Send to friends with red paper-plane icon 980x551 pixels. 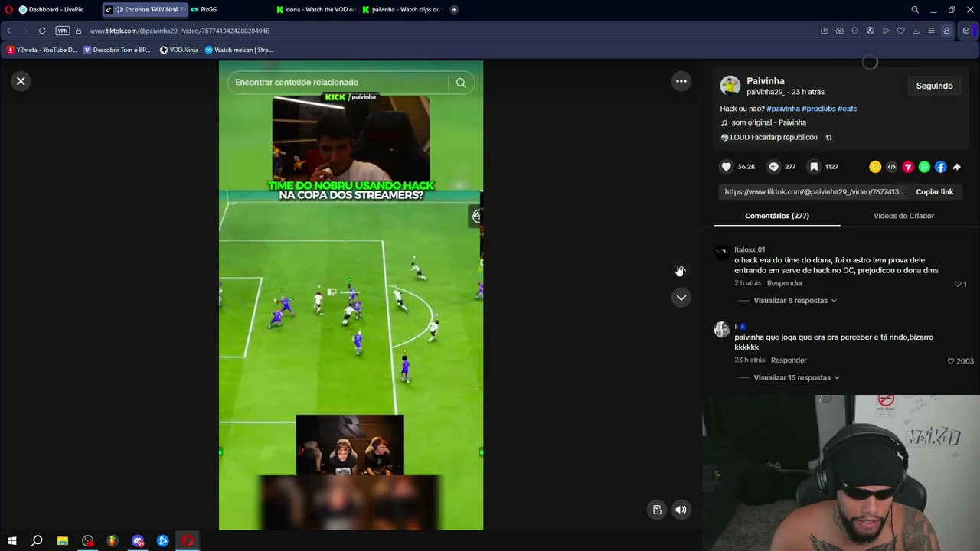tap(908, 167)
